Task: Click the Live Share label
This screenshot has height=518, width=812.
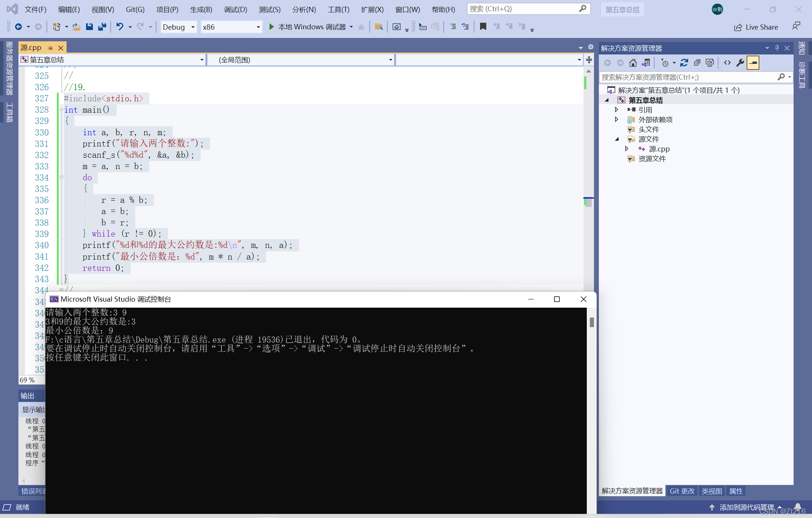Action: [x=762, y=27]
